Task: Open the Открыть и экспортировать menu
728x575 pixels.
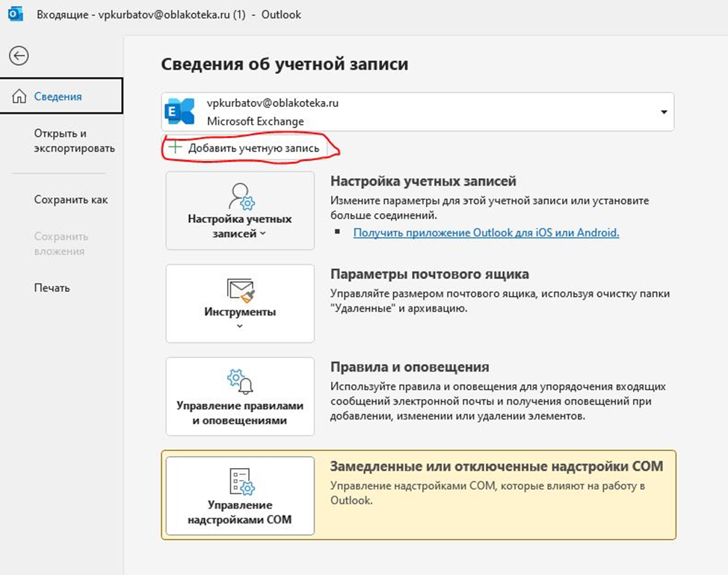Action: pos(74,141)
